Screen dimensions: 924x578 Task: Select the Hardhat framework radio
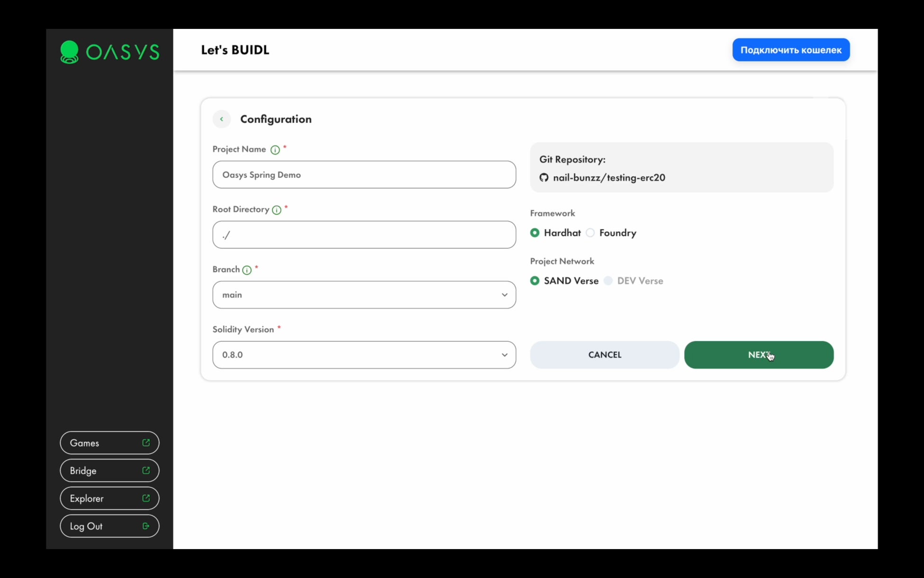pyautogui.click(x=535, y=233)
